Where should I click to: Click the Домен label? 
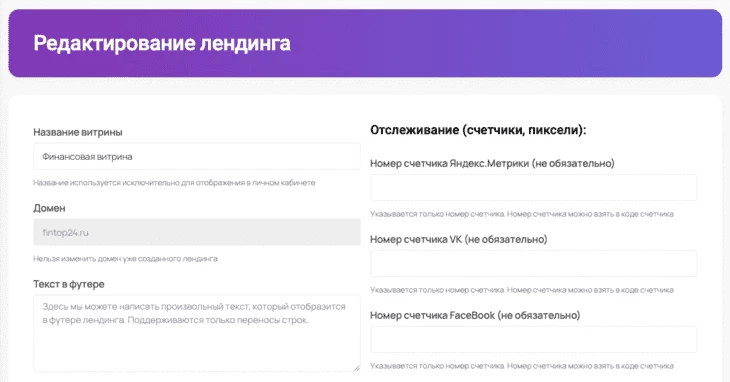(49, 208)
